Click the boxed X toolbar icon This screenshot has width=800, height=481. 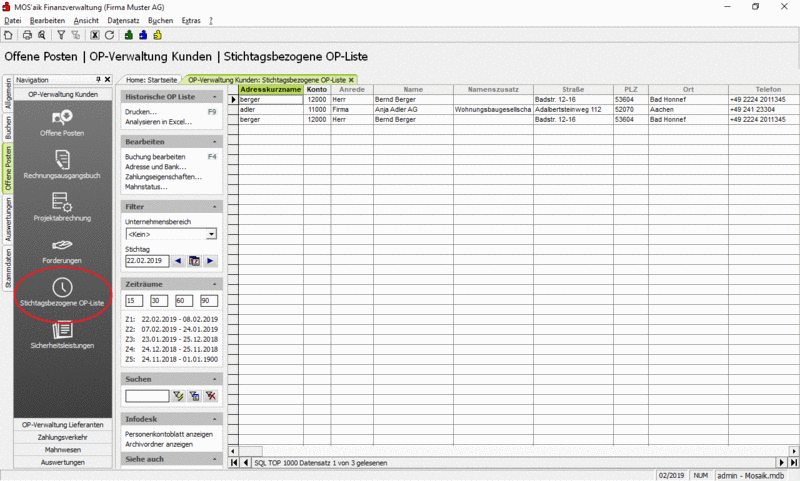pos(95,35)
